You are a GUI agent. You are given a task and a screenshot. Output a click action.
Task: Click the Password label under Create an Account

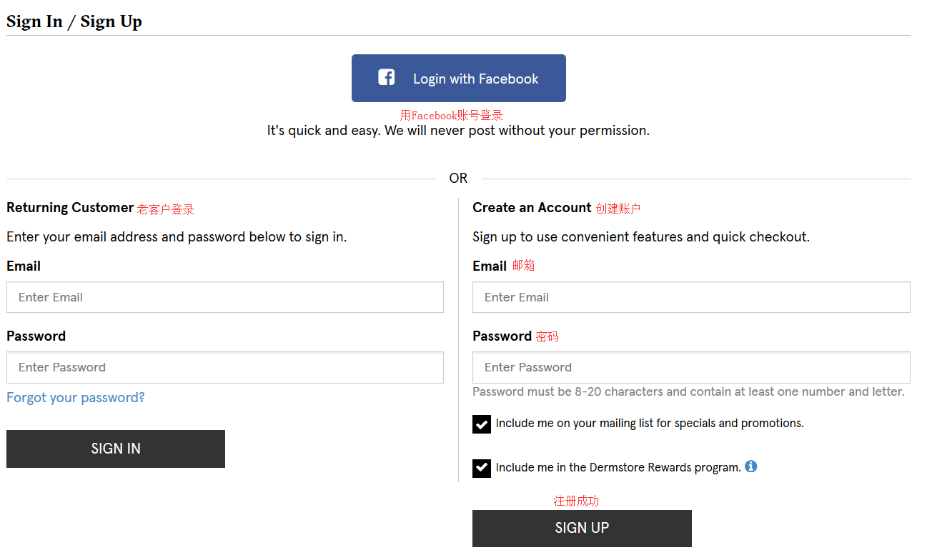pos(502,336)
